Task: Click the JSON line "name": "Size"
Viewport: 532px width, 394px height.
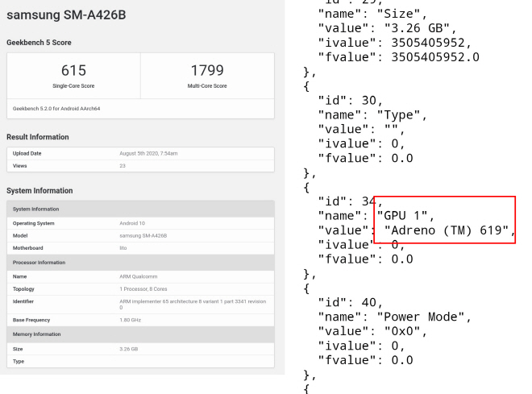Action: (x=372, y=14)
